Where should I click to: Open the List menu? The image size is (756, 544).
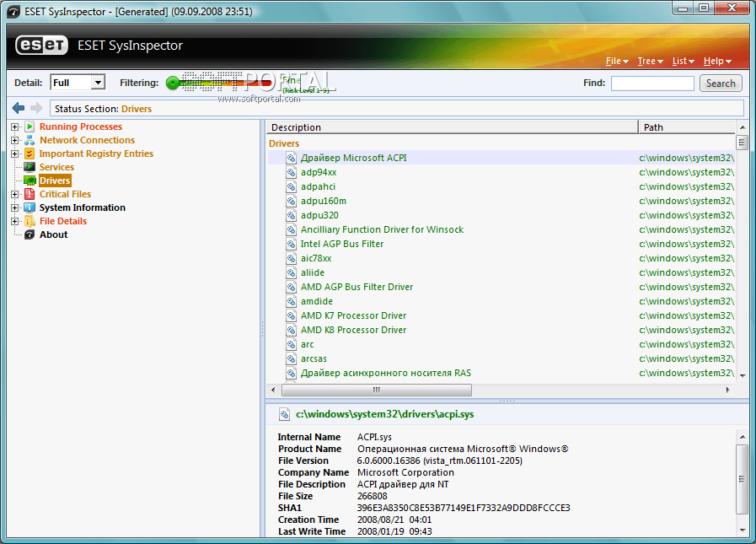click(684, 61)
